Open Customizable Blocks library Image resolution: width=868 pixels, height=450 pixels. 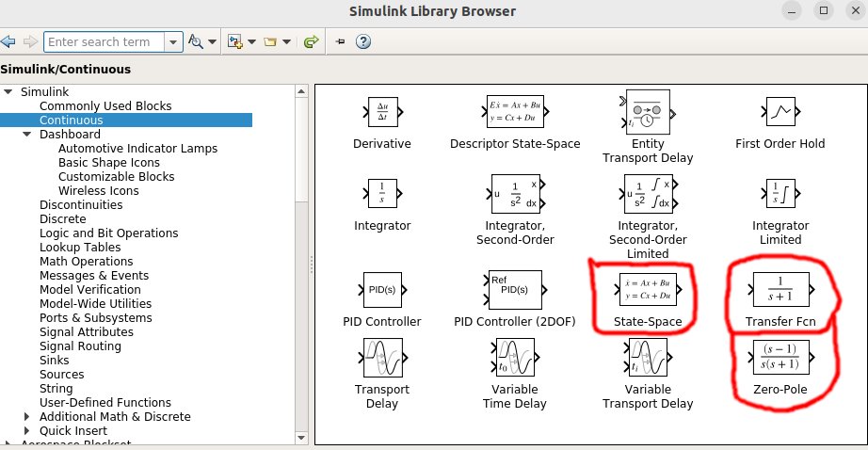tap(116, 177)
